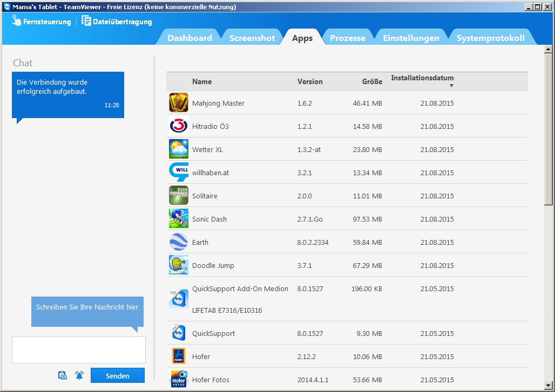Click the notification bell icon in chat

pos(79,375)
